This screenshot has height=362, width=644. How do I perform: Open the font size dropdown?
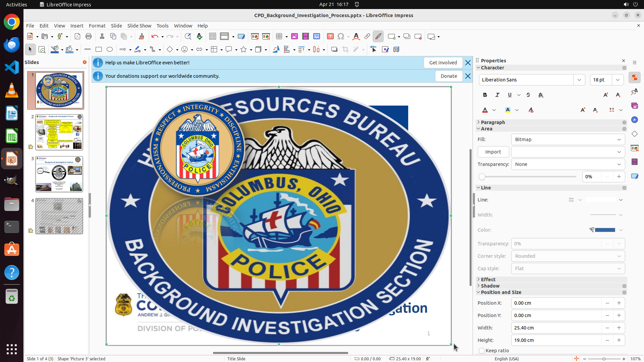tap(618, 80)
